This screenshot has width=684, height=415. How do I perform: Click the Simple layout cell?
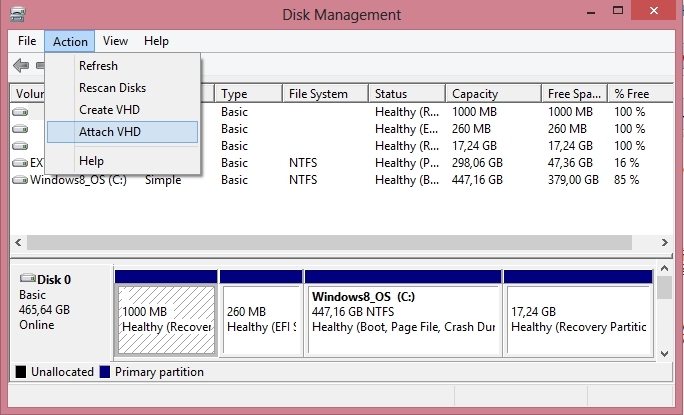(163, 180)
